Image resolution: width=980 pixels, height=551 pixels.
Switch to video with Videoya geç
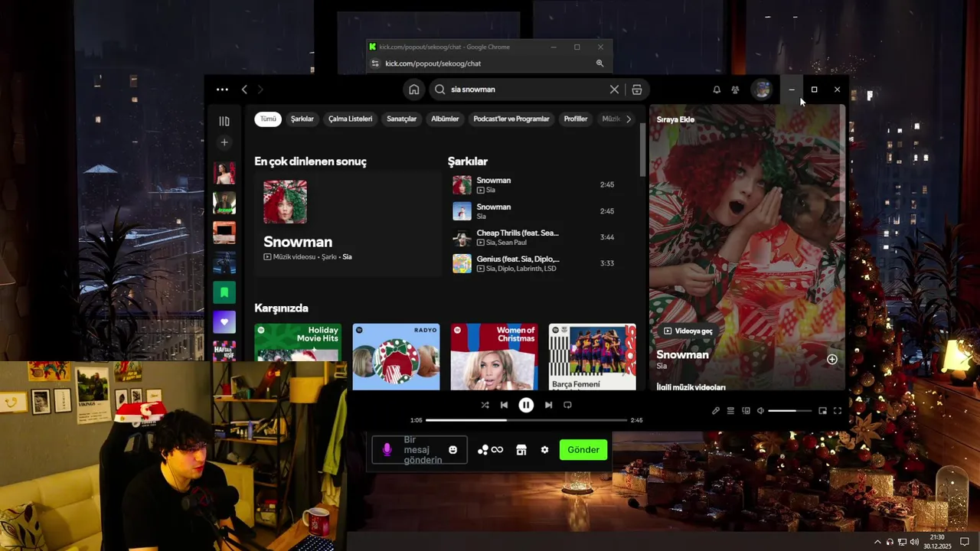click(688, 331)
